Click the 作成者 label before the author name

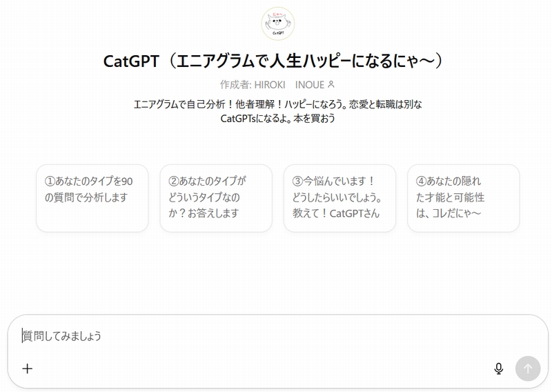[234, 85]
